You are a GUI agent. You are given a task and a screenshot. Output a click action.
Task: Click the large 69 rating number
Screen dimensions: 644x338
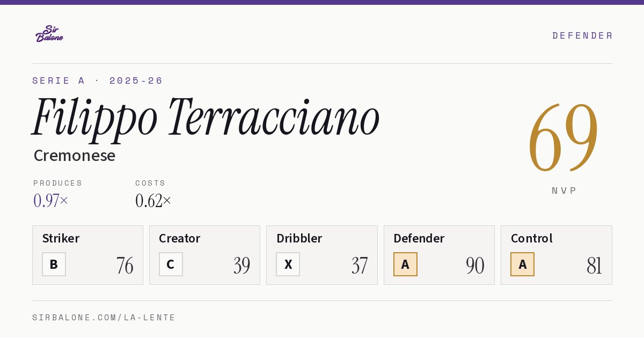563,138
